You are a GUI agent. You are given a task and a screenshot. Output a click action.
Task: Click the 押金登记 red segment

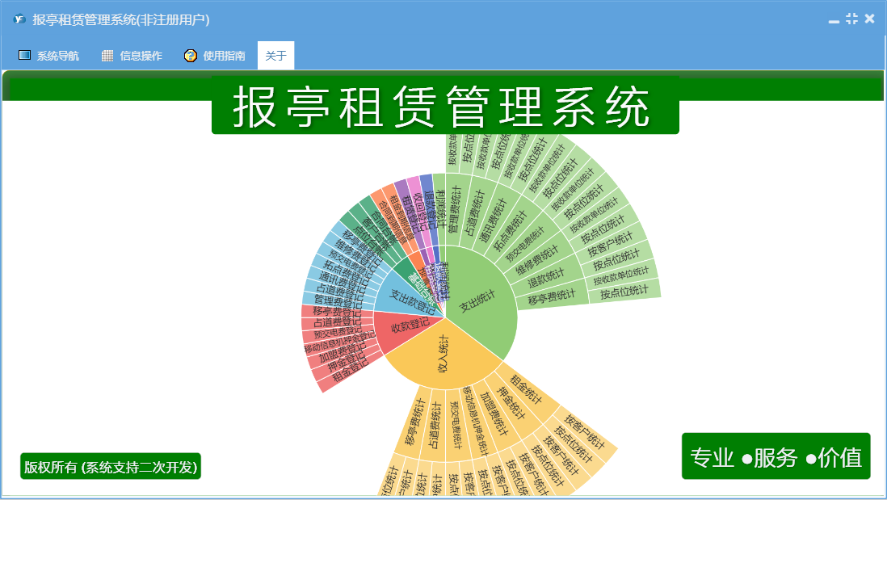click(x=345, y=361)
